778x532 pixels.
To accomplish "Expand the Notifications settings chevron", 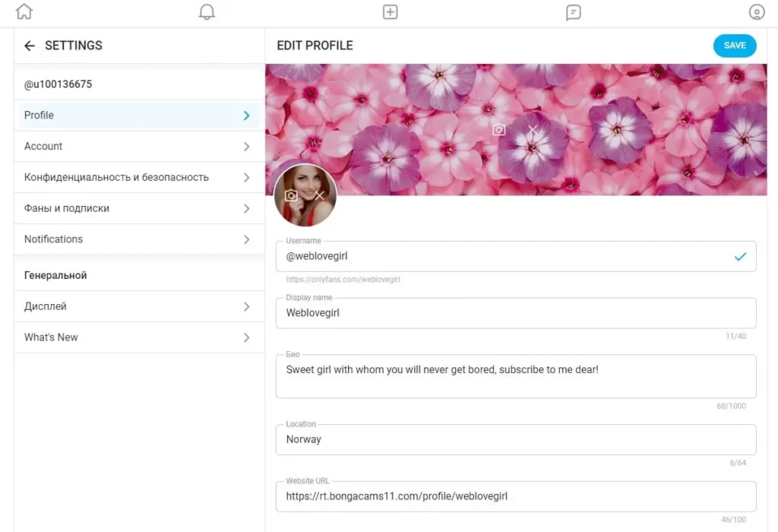I will (247, 239).
